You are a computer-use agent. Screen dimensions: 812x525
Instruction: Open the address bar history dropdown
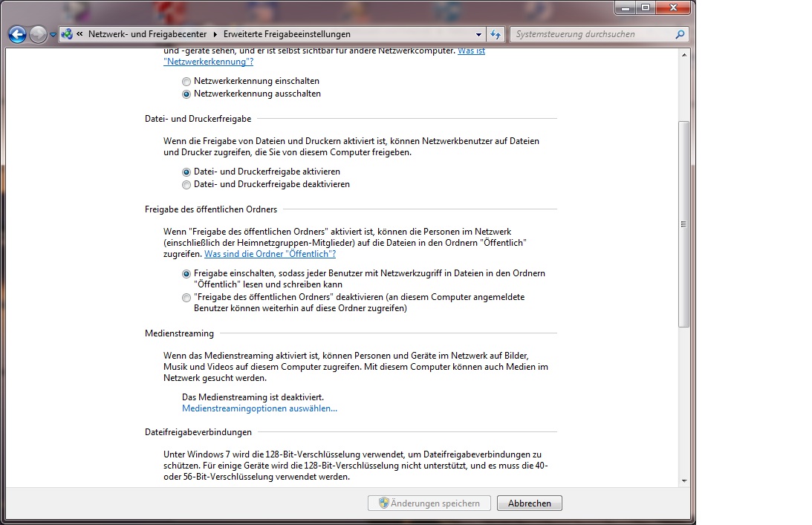pos(478,35)
